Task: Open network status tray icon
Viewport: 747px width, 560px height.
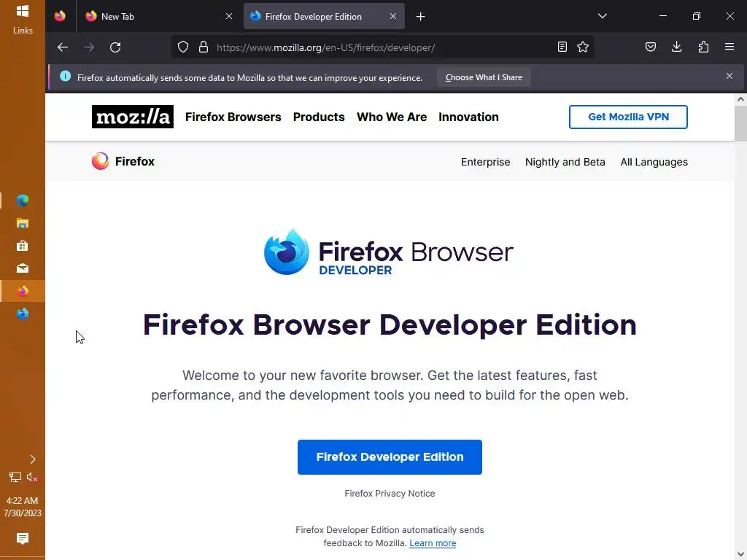Action: [x=15, y=477]
